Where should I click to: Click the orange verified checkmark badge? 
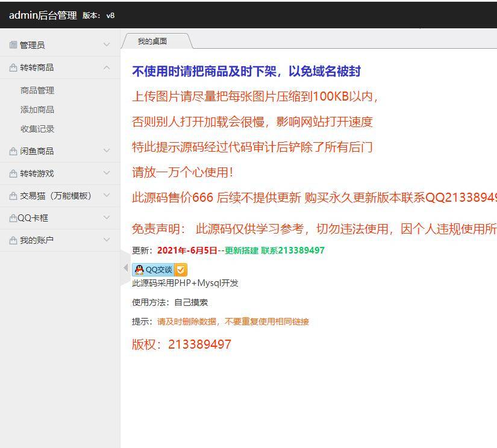click(x=181, y=270)
